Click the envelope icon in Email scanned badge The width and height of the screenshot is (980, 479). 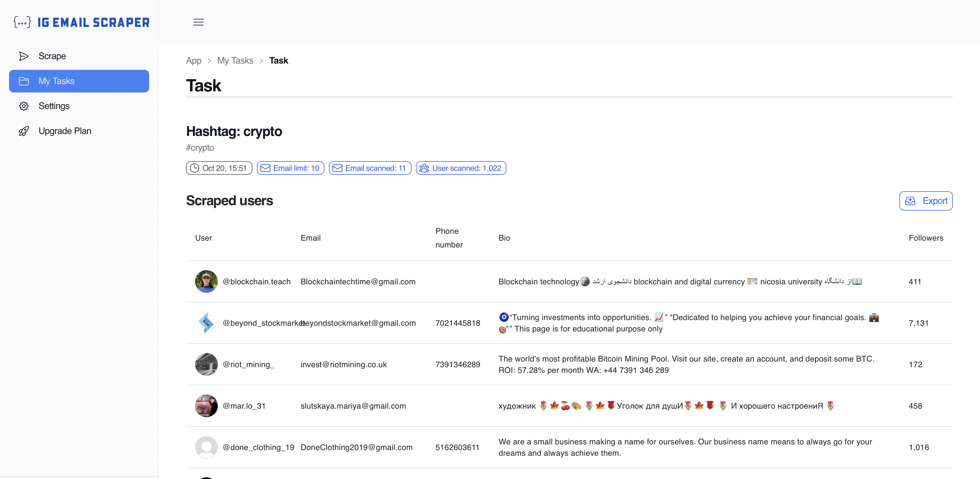tap(337, 168)
